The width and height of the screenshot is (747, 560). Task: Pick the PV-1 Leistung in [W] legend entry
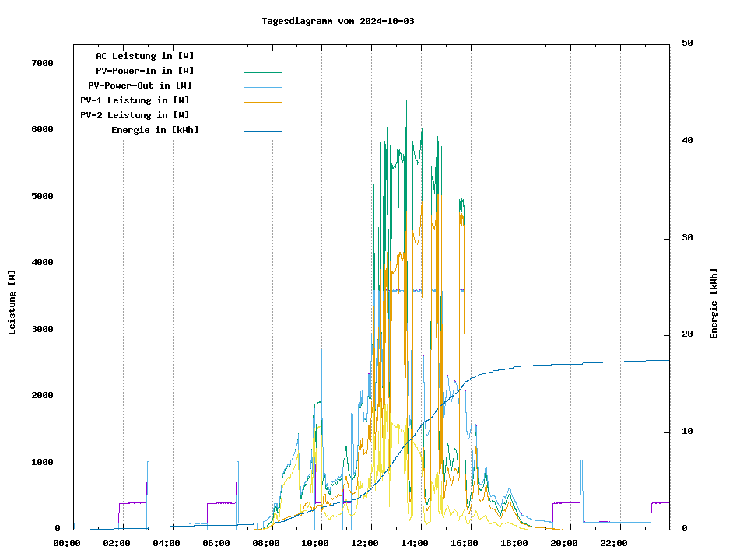(x=135, y=100)
